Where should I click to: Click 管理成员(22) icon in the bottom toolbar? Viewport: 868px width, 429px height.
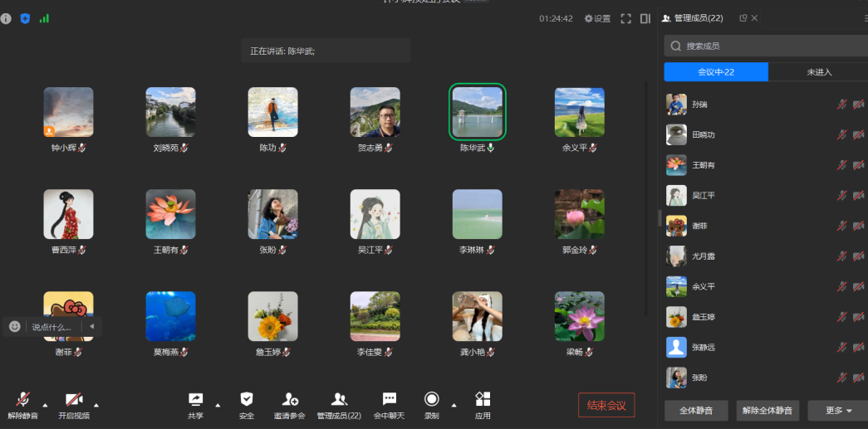pyautogui.click(x=340, y=399)
